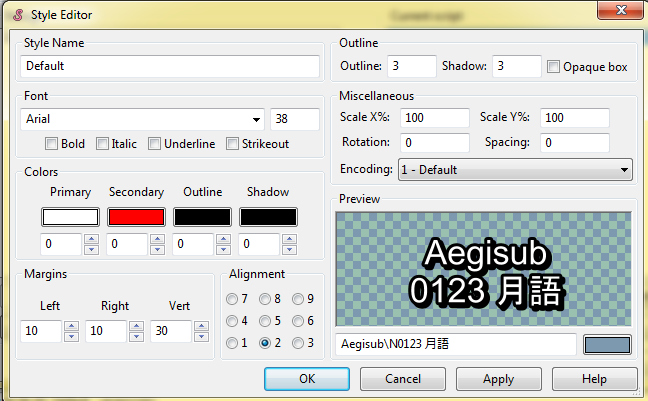Open the Encoding dropdown showing 1 - Default
This screenshot has width=648, height=401.
click(x=515, y=169)
